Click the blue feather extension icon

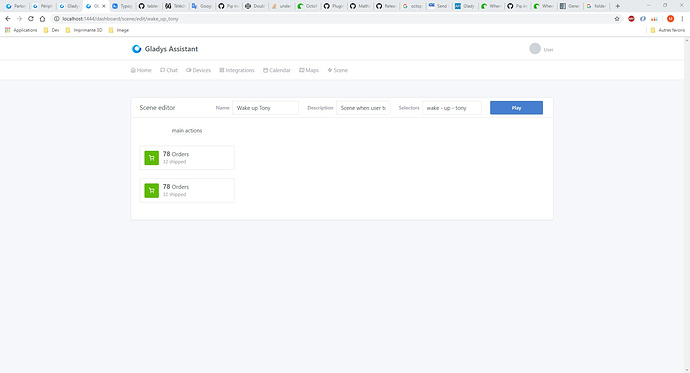(642, 19)
